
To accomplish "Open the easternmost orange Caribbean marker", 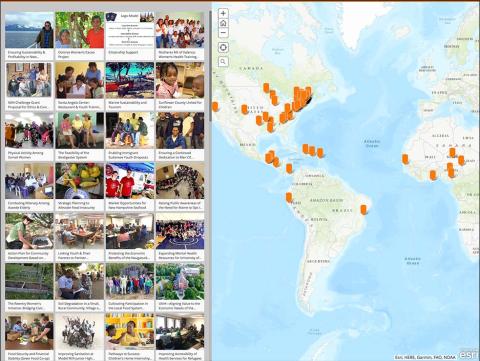I will click(x=320, y=153).
